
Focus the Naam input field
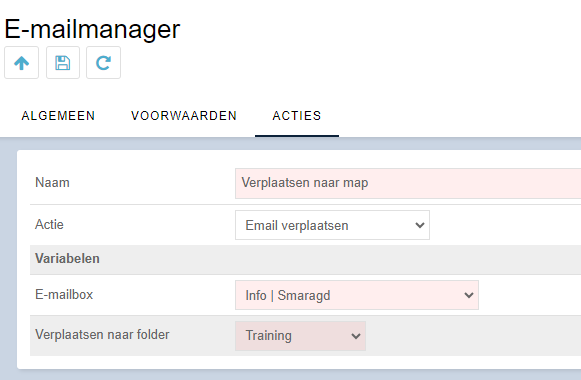click(408, 183)
